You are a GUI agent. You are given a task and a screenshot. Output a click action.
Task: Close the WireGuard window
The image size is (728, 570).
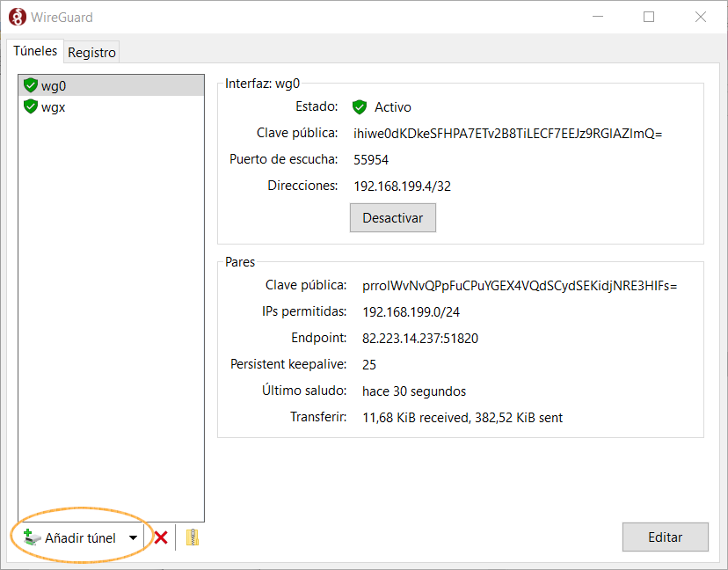(x=700, y=17)
